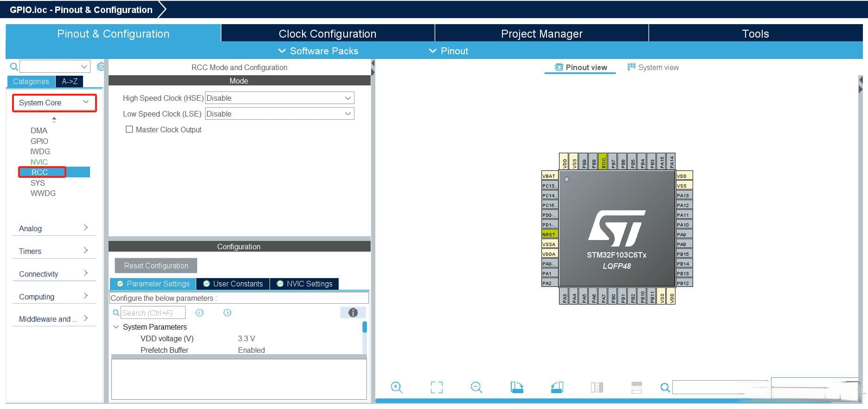This screenshot has width=868, height=409.
Task: Click the pin search magnifier icon
Action: pyautogui.click(x=665, y=387)
